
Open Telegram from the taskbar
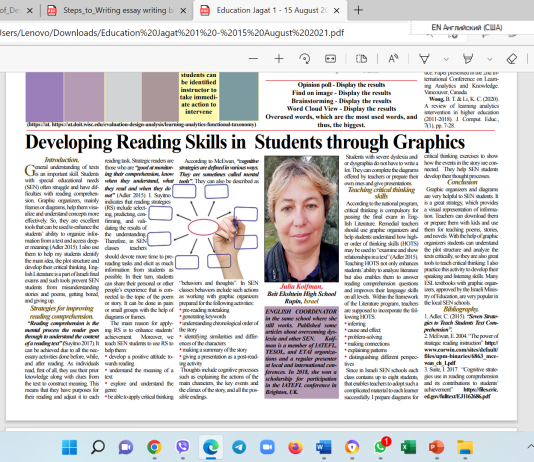point(239,447)
